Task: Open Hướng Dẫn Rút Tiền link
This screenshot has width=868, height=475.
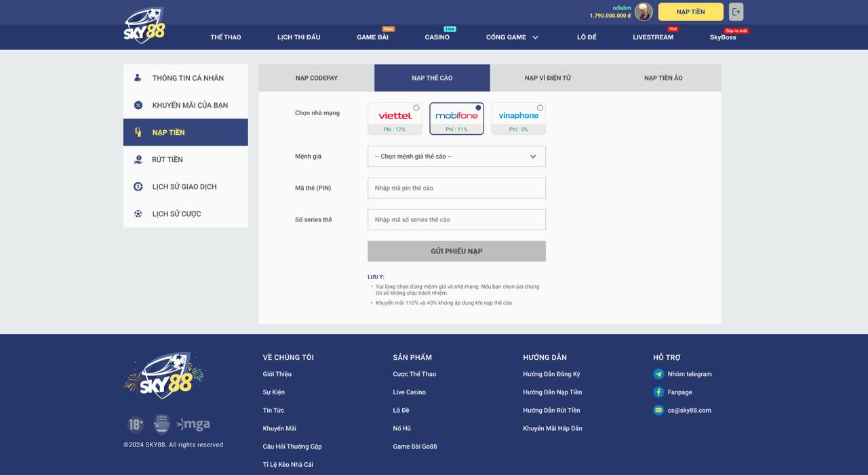Action: (x=551, y=410)
